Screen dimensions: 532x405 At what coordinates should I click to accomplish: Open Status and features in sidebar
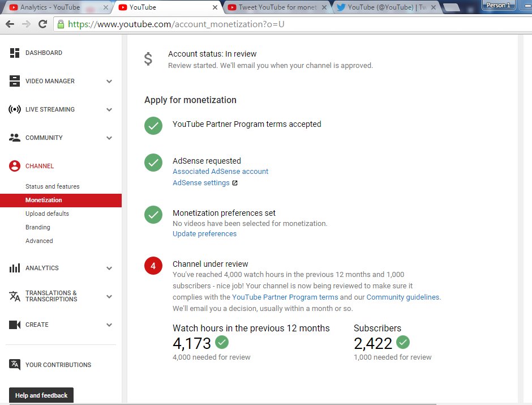(52, 186)
